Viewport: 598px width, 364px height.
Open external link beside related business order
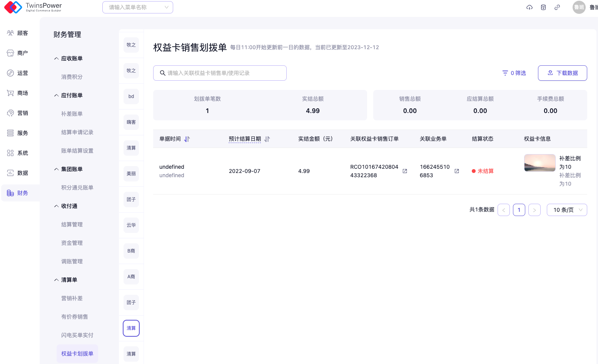pyautogui.click(x=457, y=171)
